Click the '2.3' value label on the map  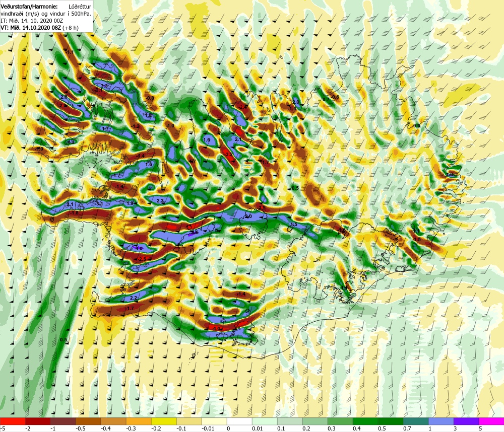[x=160, y=201]
